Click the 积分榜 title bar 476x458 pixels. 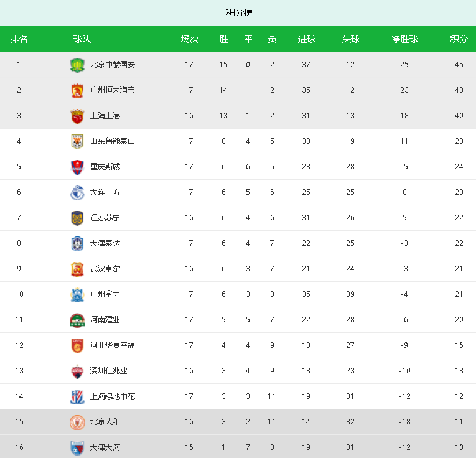pyautogui.click(x=238, y=12)
